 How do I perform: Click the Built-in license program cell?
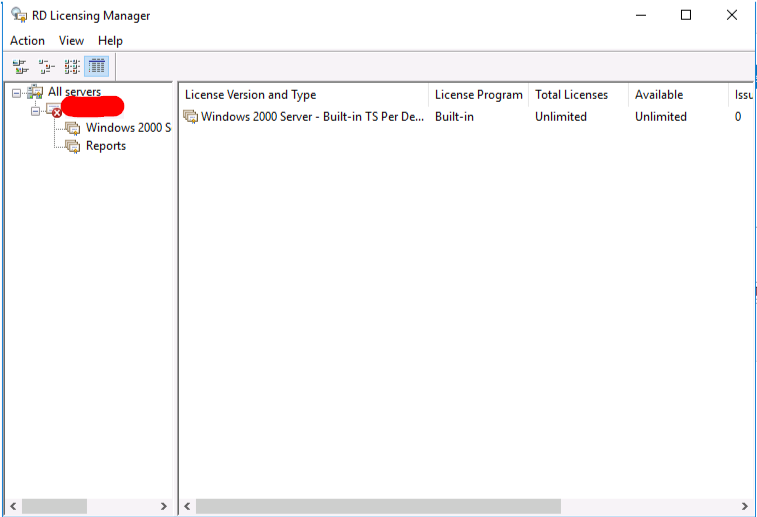click(454, 117)
